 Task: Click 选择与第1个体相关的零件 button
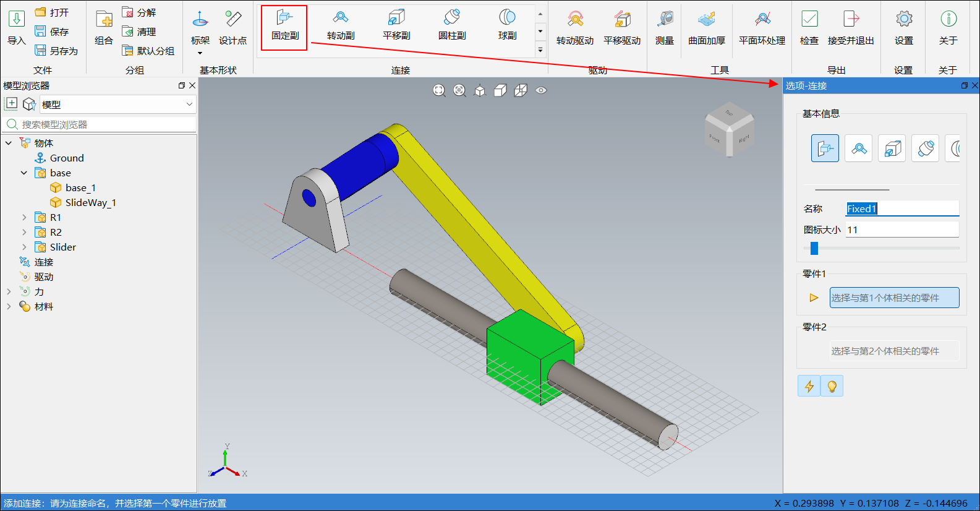pos(893,298)
